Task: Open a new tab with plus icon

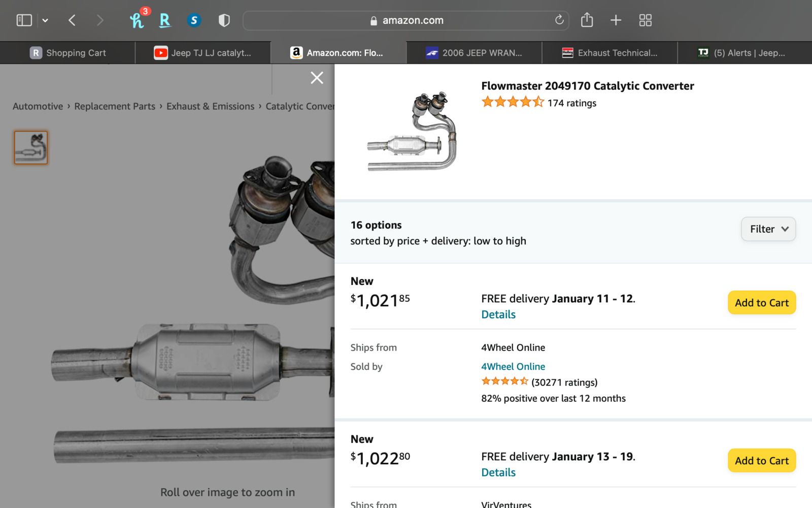Action: [616, 20]
